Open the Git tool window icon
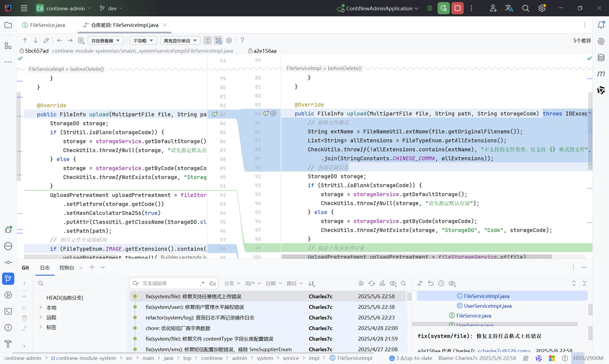Viewport: 609px width, 364px height. pyautogui.click(x=8, y=279)
